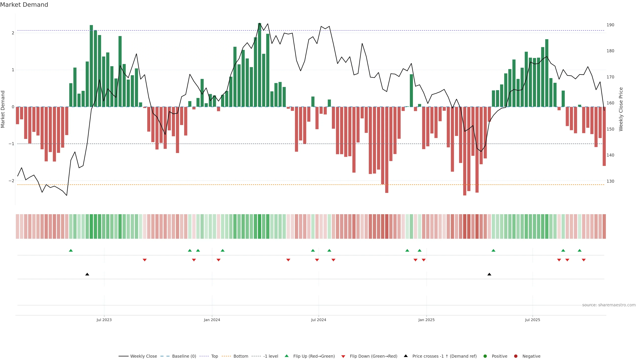
Task: Click the Jul 2025 x-axis label
Action: (x=532, y=320)
